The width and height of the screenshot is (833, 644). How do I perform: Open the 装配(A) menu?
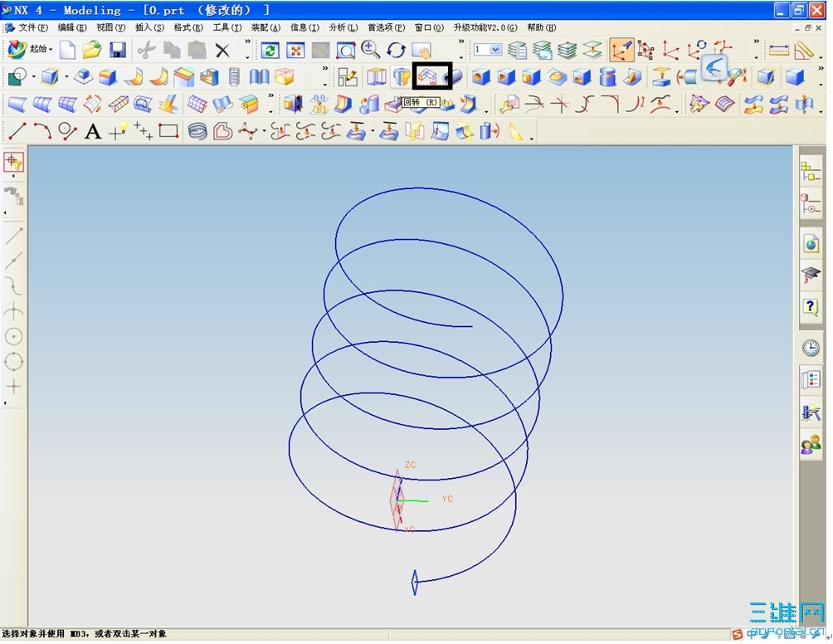[x=265, y=27]
